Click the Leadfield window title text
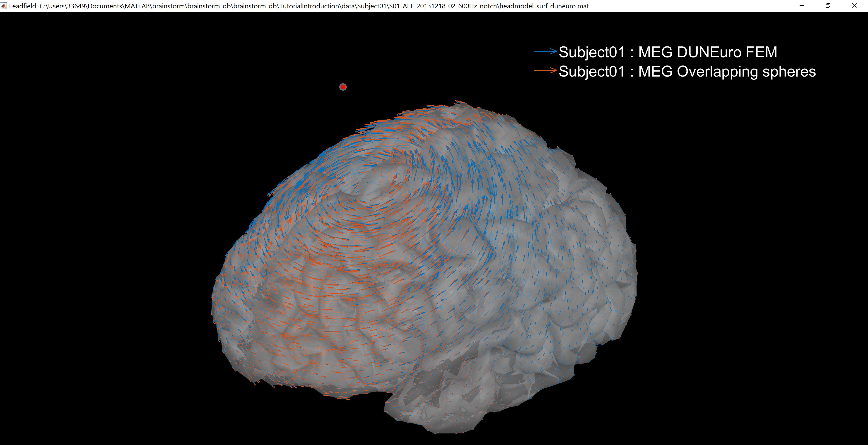This screenshot has height=445, width=868. (23, 6)
